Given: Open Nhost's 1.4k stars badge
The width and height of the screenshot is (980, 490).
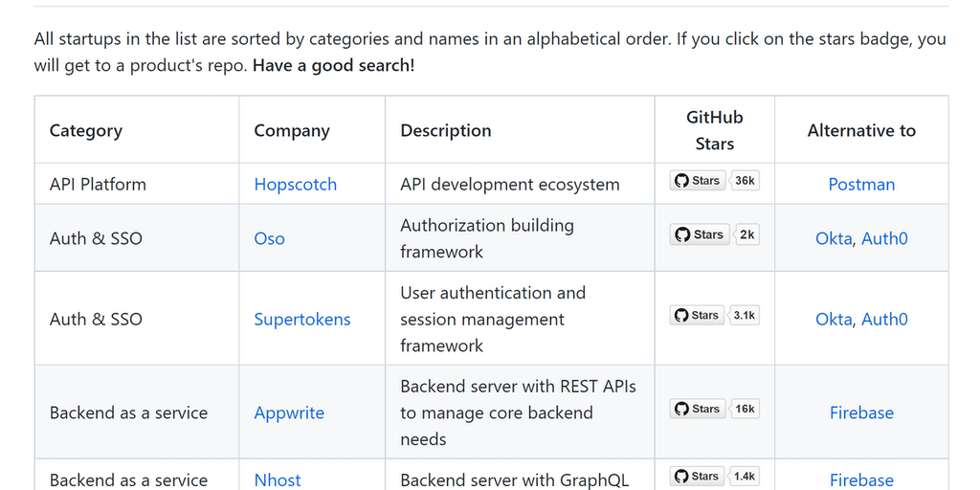Looking at the screenshot, I should [714, 476].
